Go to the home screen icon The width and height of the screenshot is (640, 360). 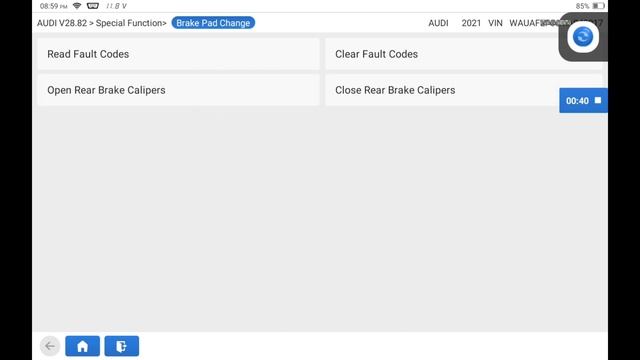(x=82, y=346)
